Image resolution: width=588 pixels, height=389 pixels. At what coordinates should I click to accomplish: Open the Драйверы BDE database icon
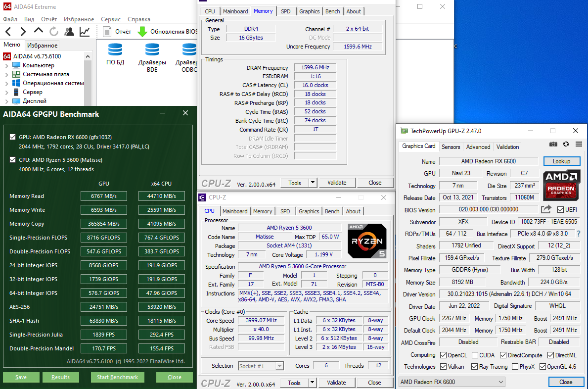(x=152, y=49)
